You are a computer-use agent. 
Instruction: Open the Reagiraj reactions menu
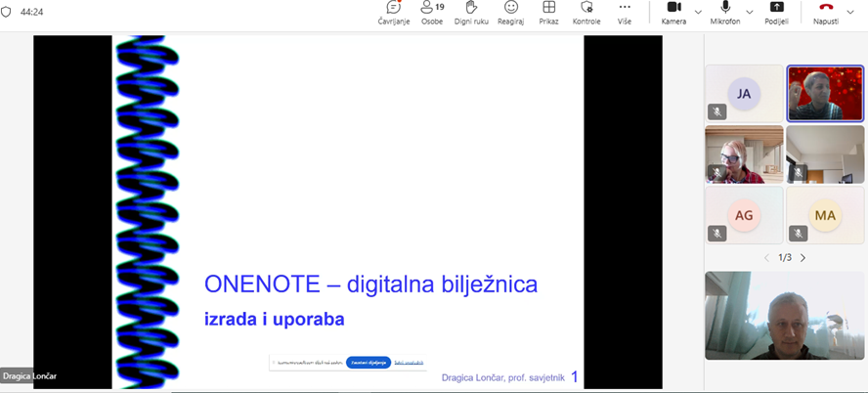[x=510, y=13]
